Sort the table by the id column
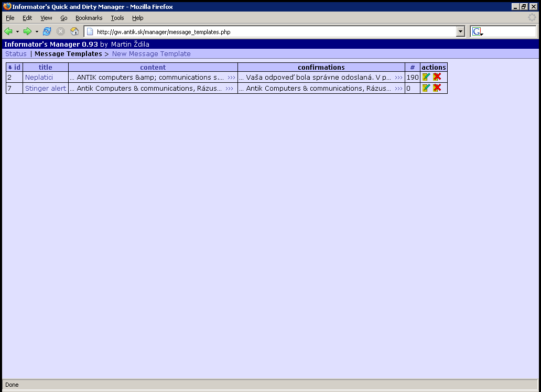 coord(17,67)
